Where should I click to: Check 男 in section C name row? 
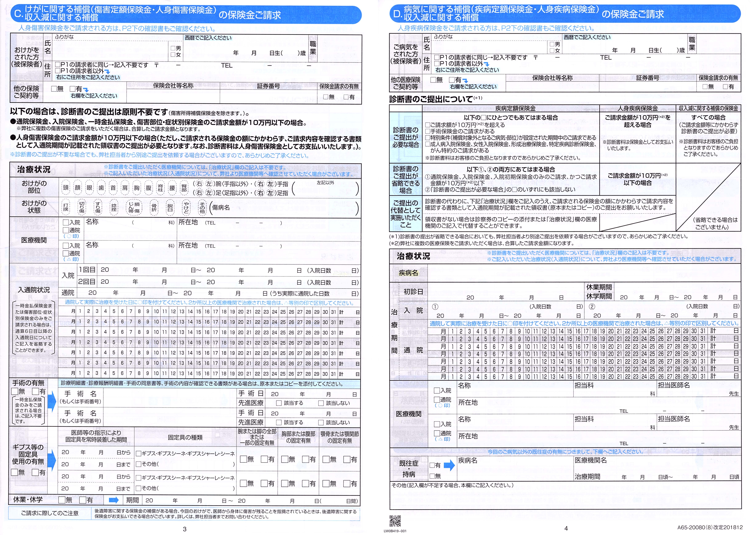(x=173, y=48)
